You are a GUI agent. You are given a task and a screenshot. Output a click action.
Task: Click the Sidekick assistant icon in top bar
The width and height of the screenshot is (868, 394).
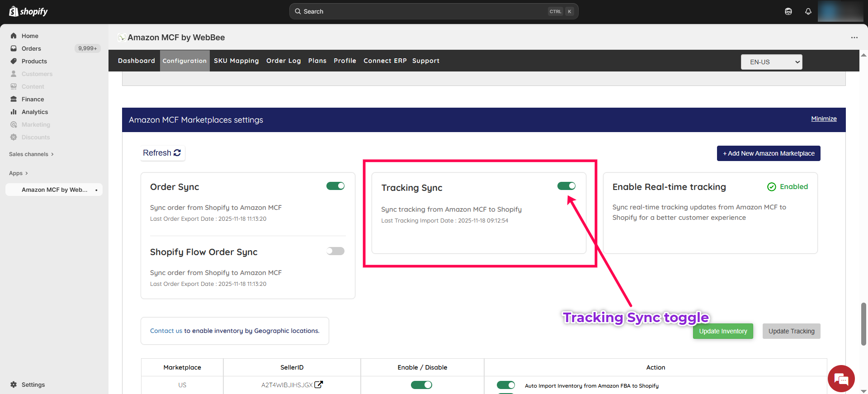click(788, 11)
